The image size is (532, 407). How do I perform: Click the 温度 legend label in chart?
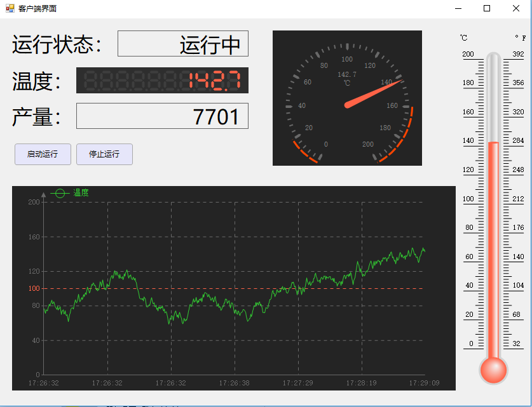[x=81, y=193]
